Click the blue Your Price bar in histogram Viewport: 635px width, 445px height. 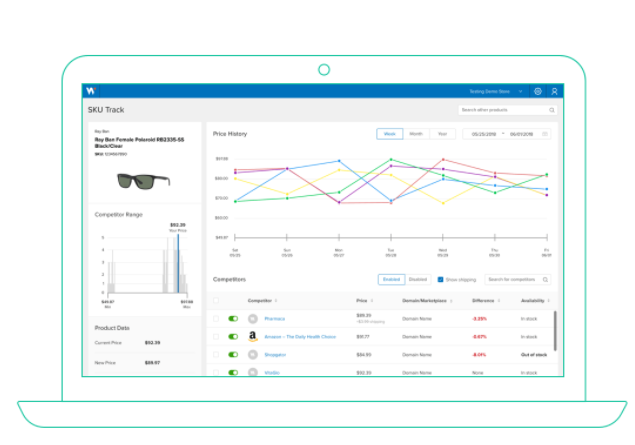tap(178, 263)
